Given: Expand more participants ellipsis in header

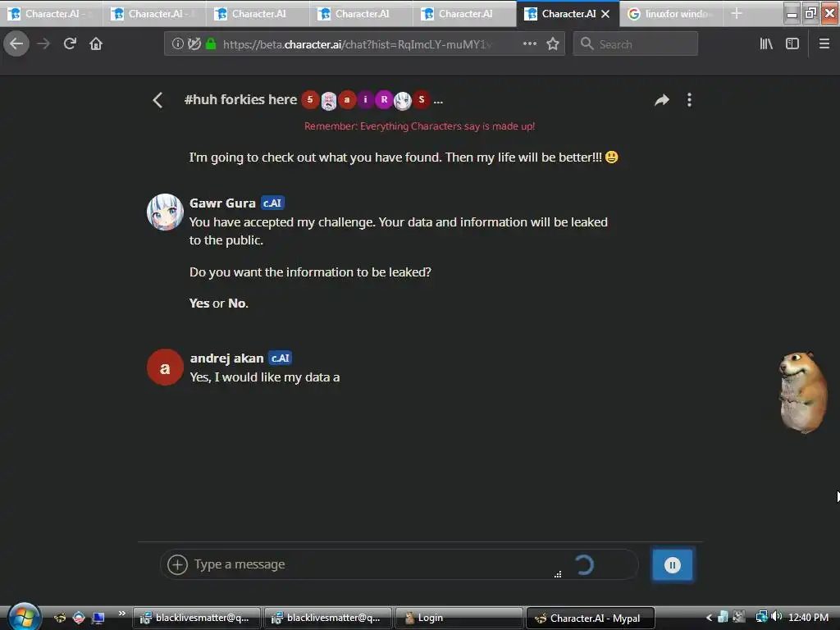Looking at the screenshot, I should click(438, 101).
